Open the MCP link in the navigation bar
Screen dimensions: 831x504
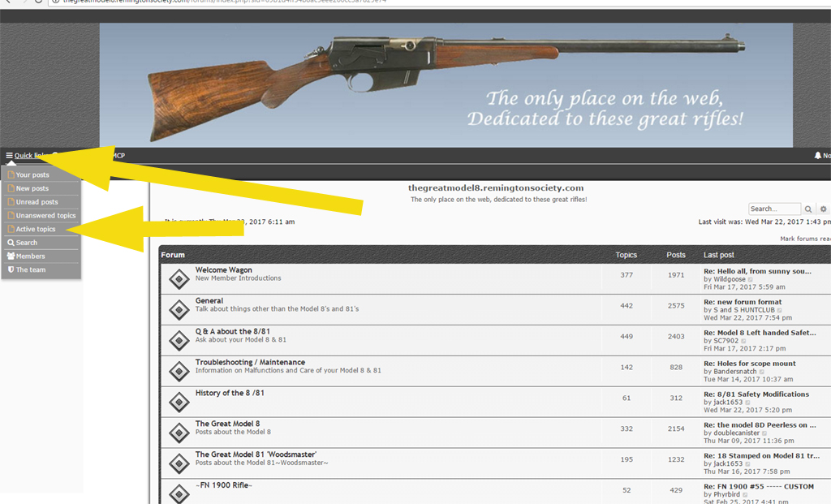pos(119,155)
